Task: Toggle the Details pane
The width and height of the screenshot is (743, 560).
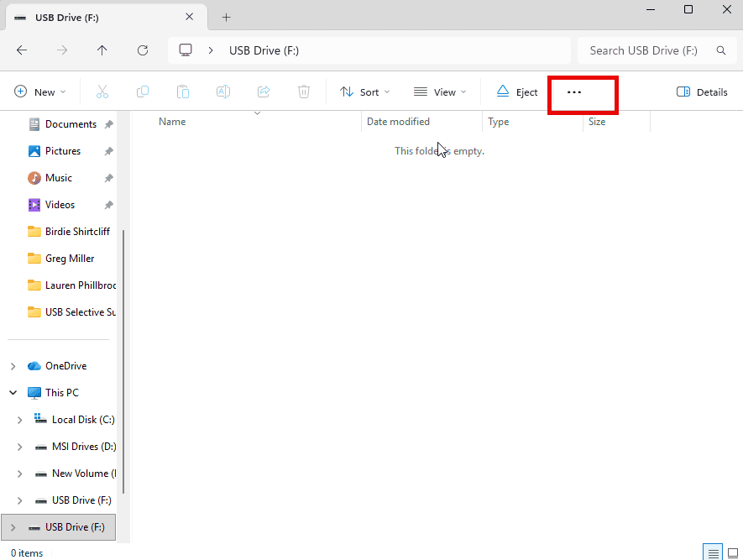Action: point(702,92)
